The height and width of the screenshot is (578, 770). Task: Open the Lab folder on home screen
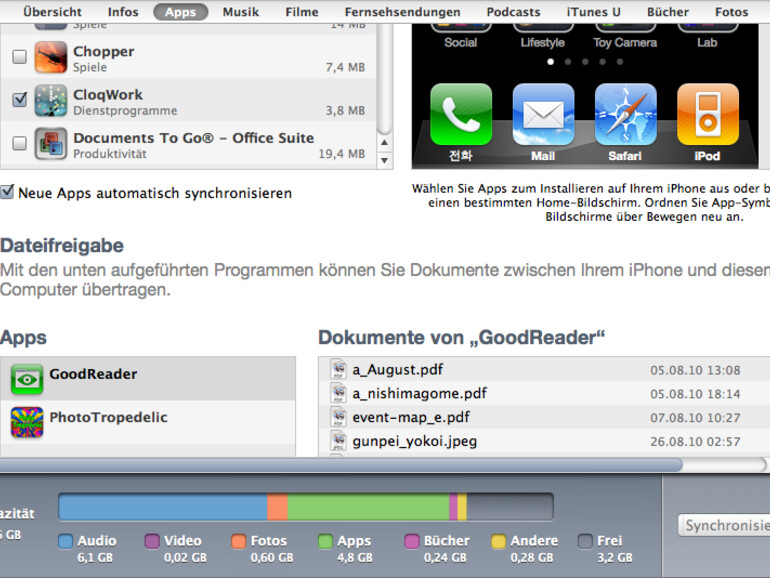click(708, 35)
